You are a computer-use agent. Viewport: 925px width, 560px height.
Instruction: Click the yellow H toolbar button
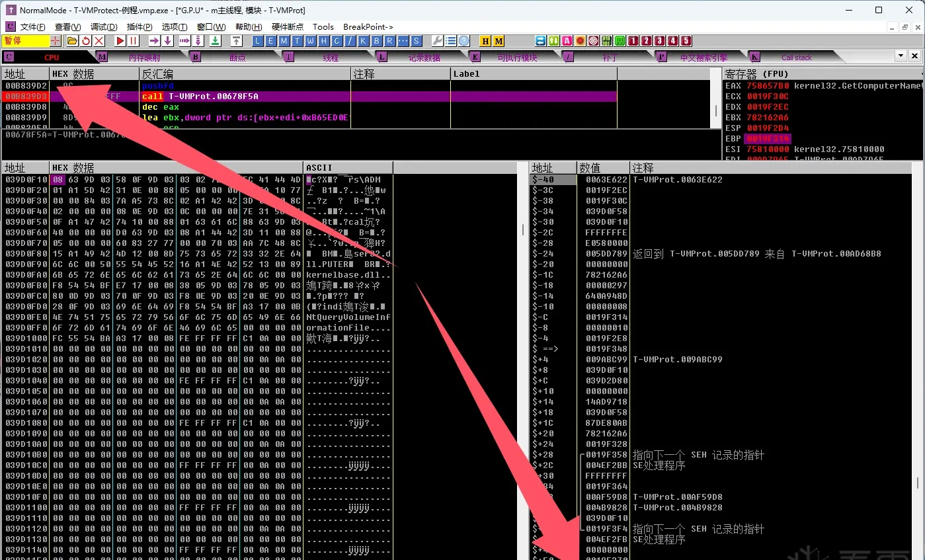(x=485, y=41)
